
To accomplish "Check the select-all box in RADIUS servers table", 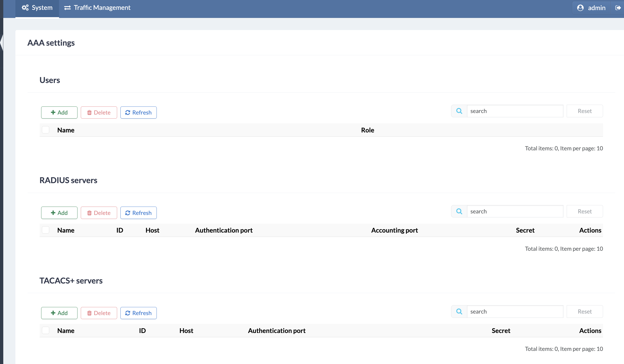I will pyautogui.click(x=46, y=230).
